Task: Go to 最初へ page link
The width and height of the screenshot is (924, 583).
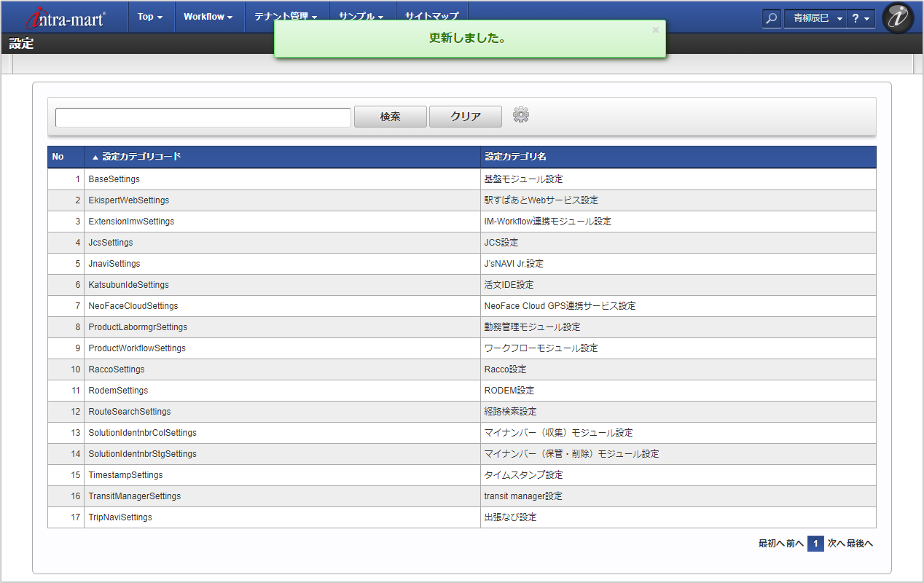Action: [771, 543]
